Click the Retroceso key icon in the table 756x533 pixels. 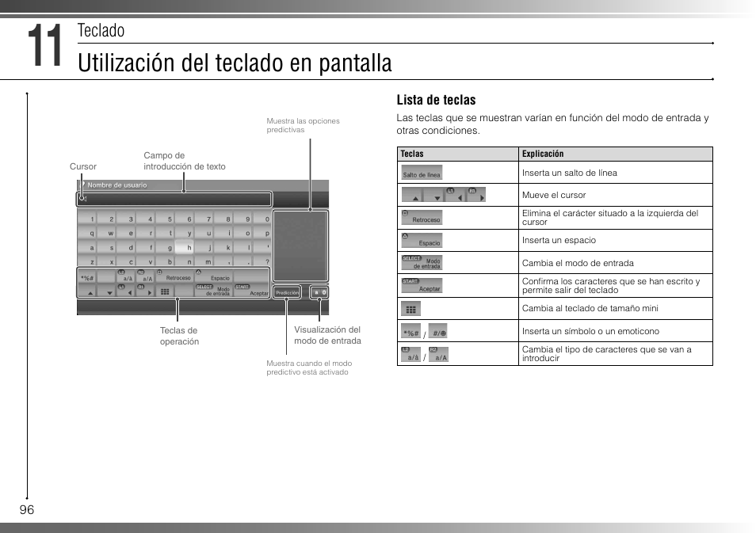point(422,217)
